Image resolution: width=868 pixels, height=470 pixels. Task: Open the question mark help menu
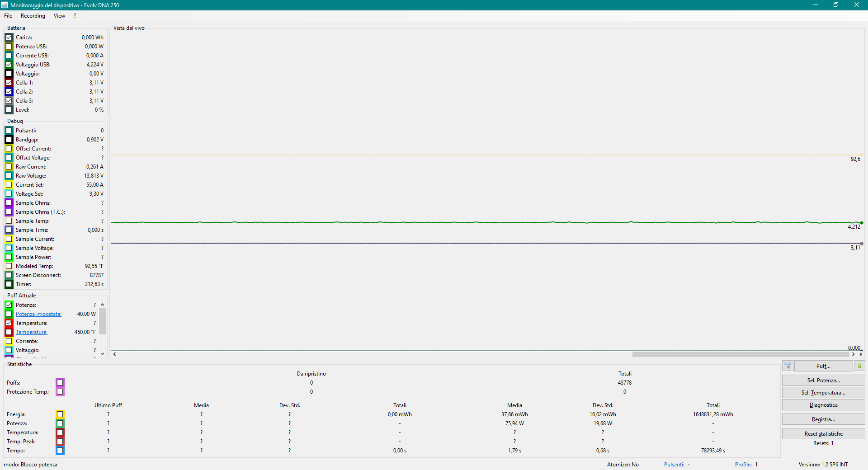(75, 16)
